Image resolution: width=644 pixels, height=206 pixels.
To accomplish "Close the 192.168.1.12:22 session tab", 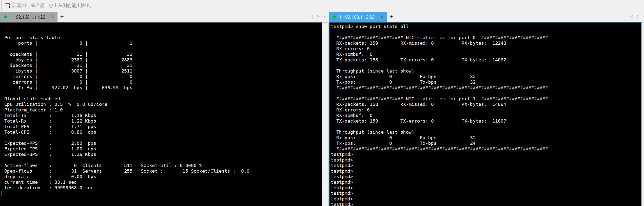I will 382,17.
